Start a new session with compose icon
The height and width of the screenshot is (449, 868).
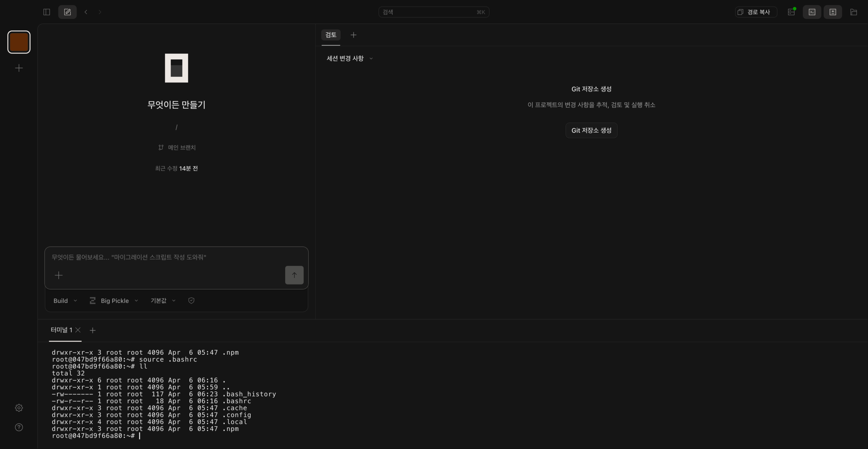[x=67, y=12]
